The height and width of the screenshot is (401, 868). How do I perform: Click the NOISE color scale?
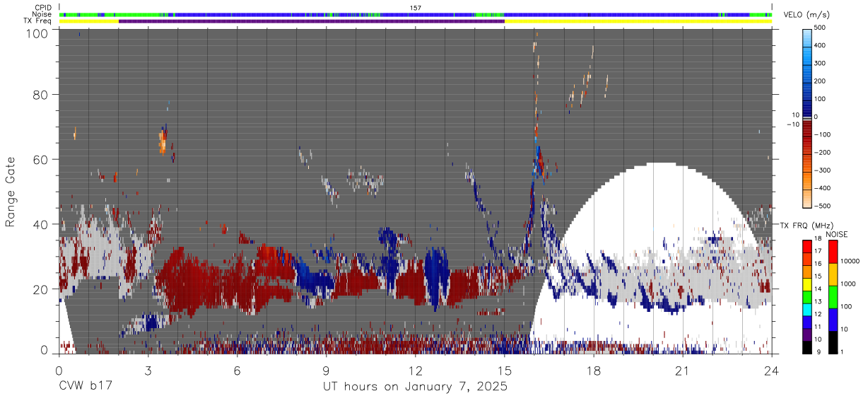pos(833,296)
